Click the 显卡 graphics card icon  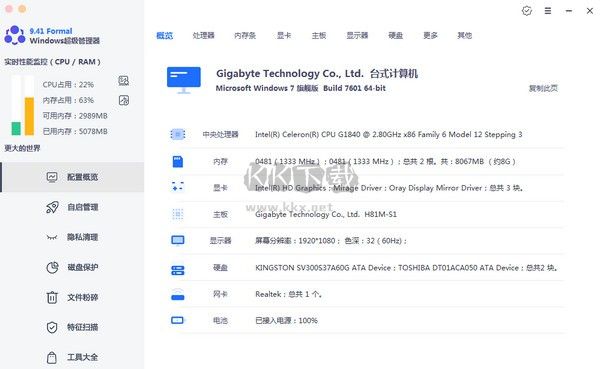click(x=178, y=187)
